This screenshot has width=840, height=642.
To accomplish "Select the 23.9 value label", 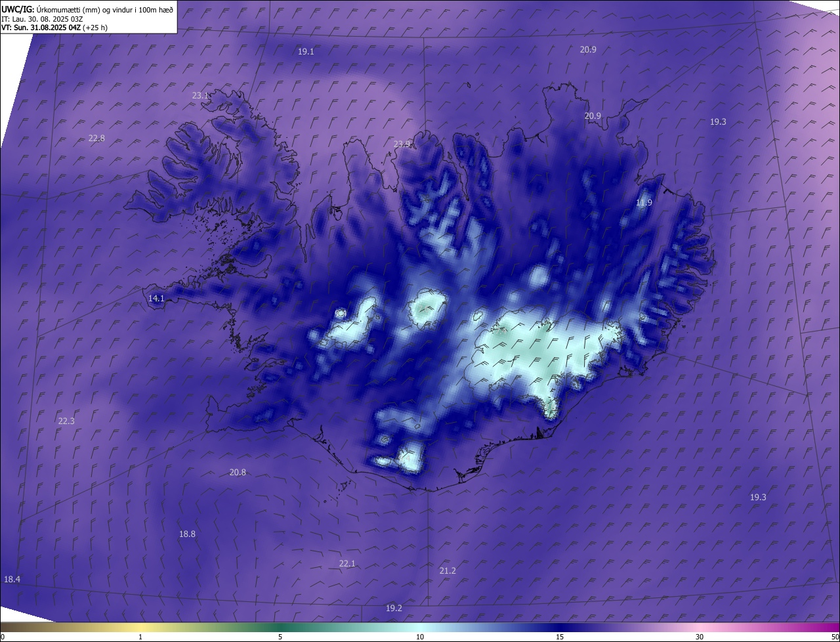I will (x=402, y=144).
